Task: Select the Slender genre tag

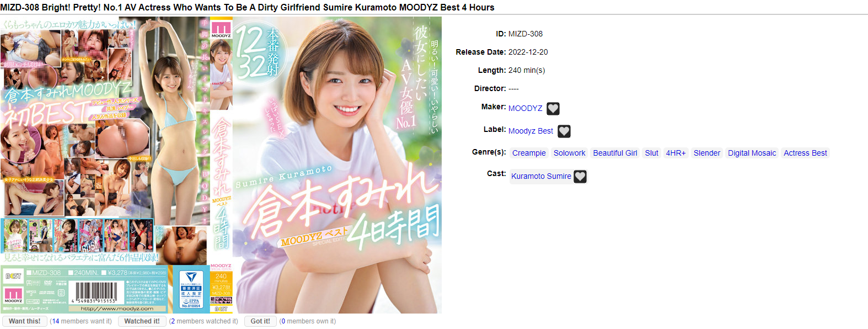Action: tap(706, 153)
